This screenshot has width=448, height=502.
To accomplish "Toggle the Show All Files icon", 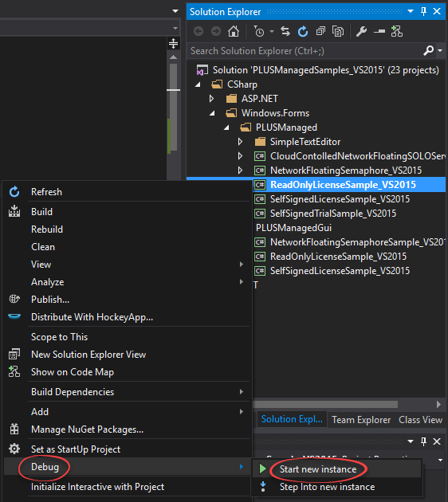I will (338, 31).
